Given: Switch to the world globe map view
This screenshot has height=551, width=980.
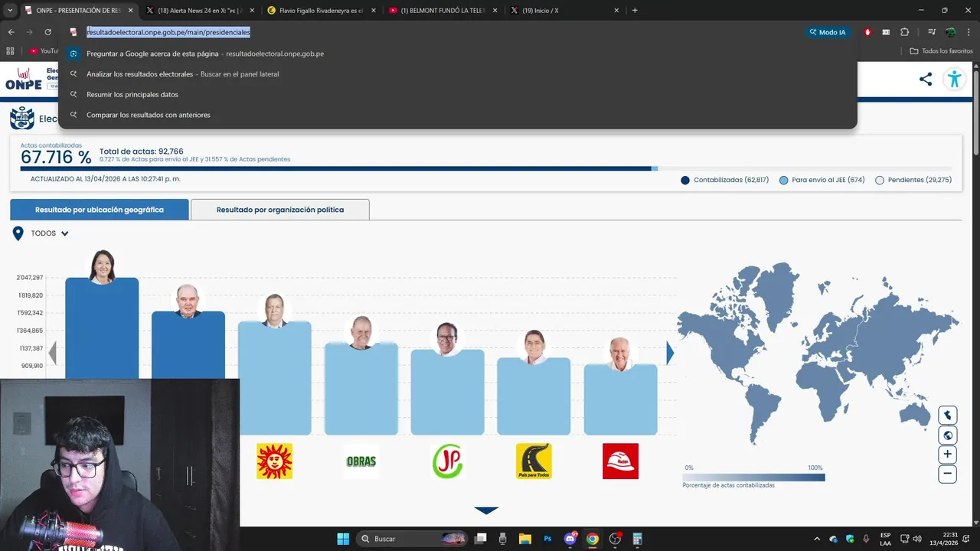Looking at the screenshot, I should pyautogui.click(x=948, y=435).
